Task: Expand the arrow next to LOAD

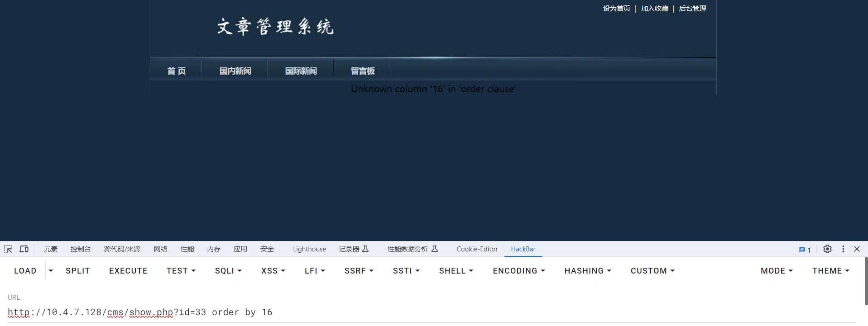Action: coord(51,271)
